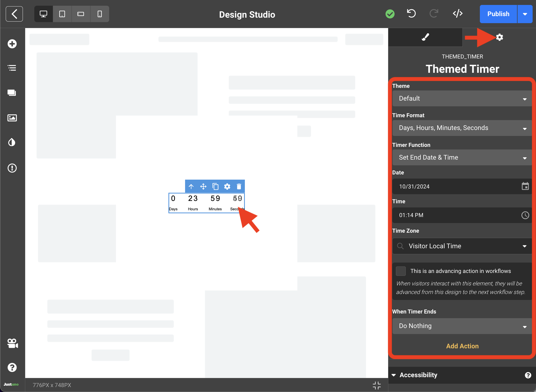Enable advancing action in workflows checkbox

coord(401,271)
